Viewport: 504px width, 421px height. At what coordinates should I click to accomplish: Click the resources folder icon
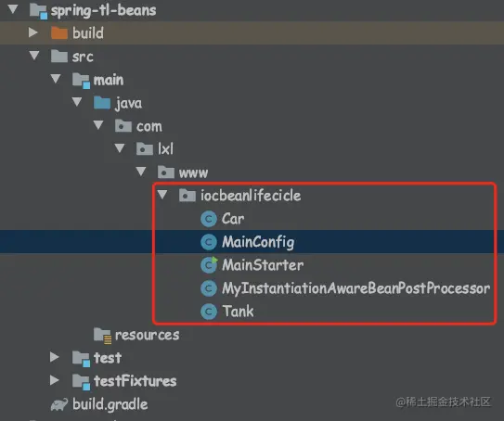pyautogui.click(x=102, y=336)
